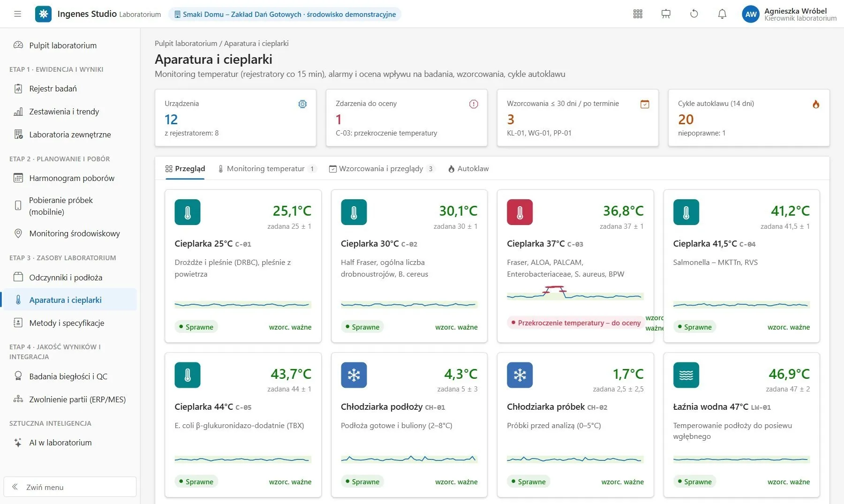Screen dimensions: 844x504
Task: Open the notifications bell
Action: (x=722, y=14)
